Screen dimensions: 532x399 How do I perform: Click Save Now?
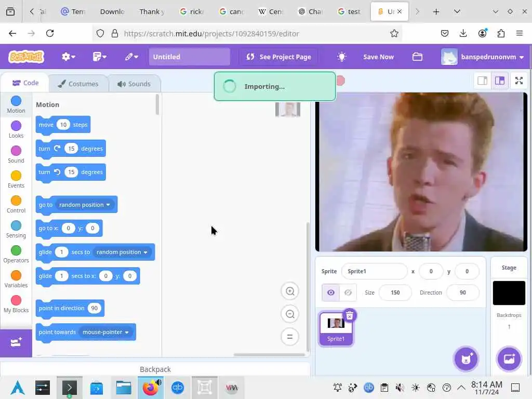(x=378, y=57)
